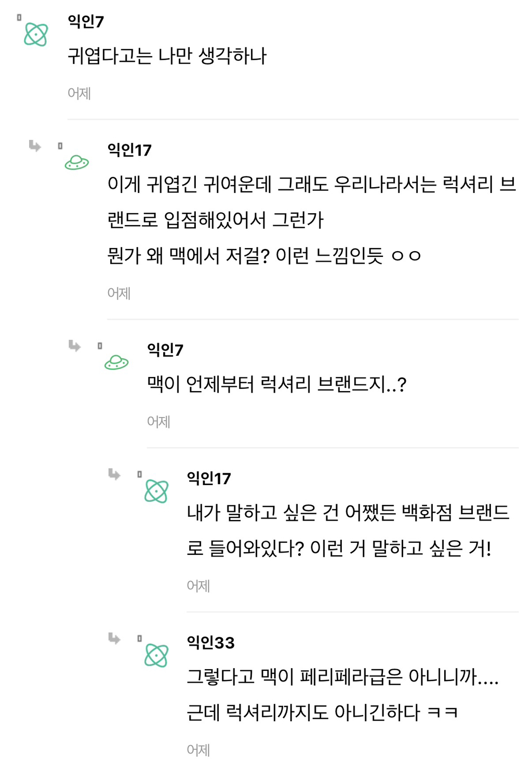The width and height of the screenshot is (532, 768).
Task: Click the 어제 timestamp under the top comment
Action: pyautogui.click(x=79, y=94)
